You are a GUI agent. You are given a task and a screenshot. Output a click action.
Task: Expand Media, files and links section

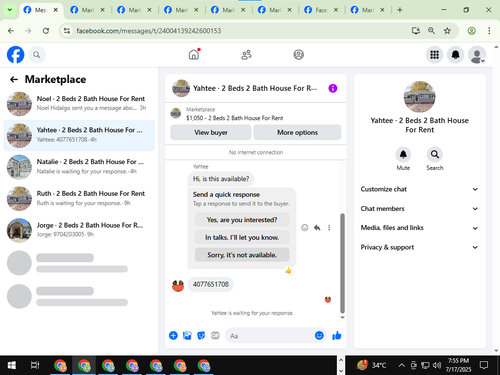pyautogui.click(x=419, y=228)
